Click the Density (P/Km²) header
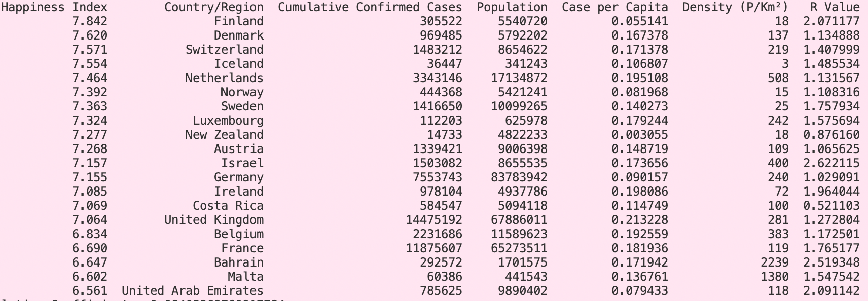The image size is (868, 301). (736, 7)
